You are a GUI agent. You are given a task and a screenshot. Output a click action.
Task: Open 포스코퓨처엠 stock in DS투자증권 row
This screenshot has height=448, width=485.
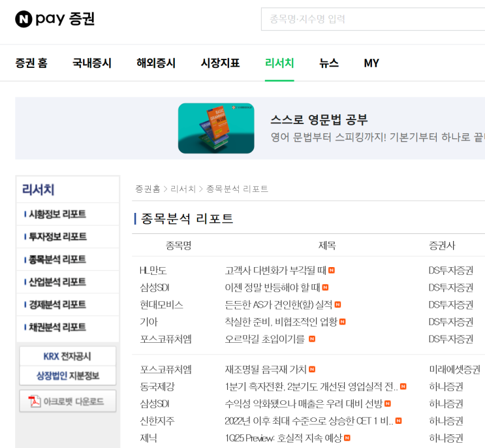[x=166, y=339]
